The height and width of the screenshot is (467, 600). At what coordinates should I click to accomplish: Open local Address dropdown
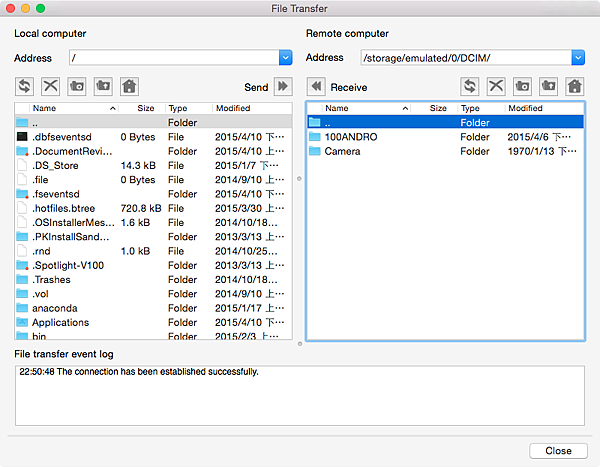[x=285, y=58]
